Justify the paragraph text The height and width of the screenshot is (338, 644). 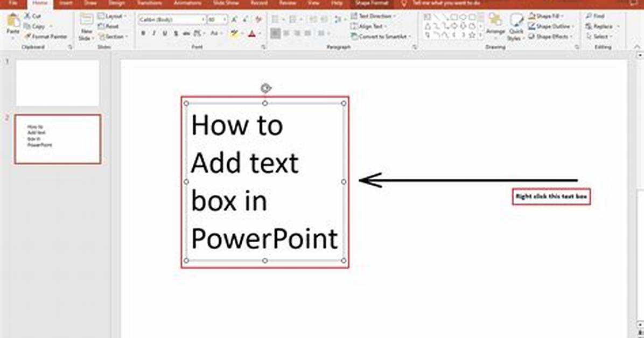coord(307,33)
